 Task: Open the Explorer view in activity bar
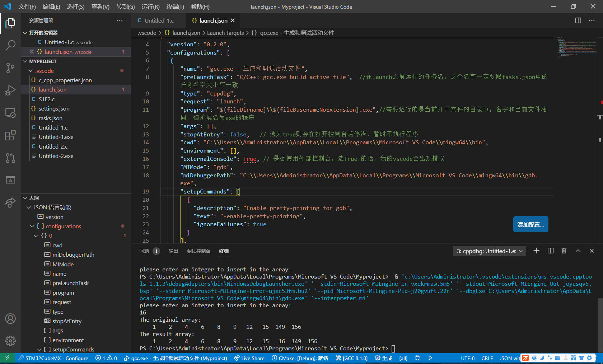click(x=10, y=23)
